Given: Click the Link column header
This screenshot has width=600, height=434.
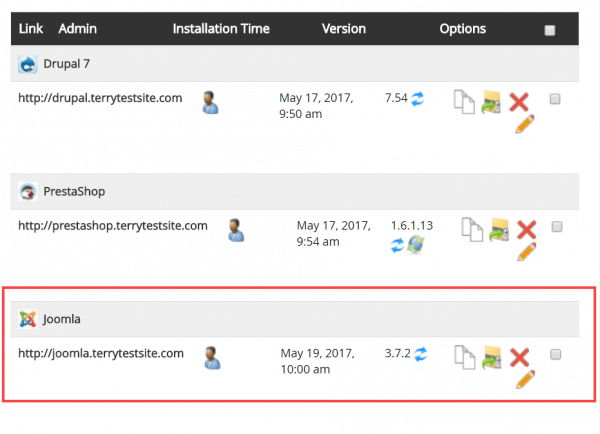Looking at the screenshot, I should pyautogui.click(x=31, y=29).
